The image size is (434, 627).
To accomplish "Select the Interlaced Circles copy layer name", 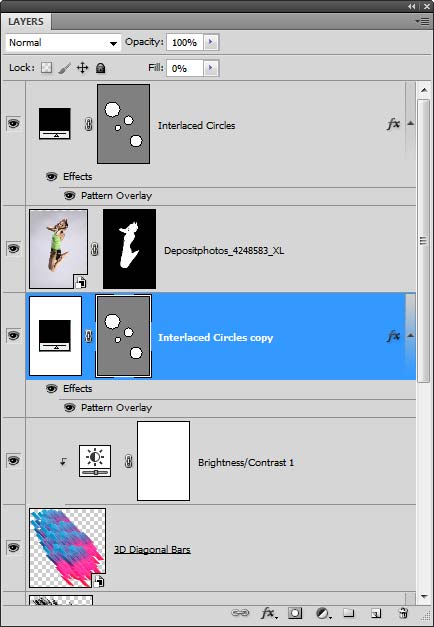I will pos(216,337).
